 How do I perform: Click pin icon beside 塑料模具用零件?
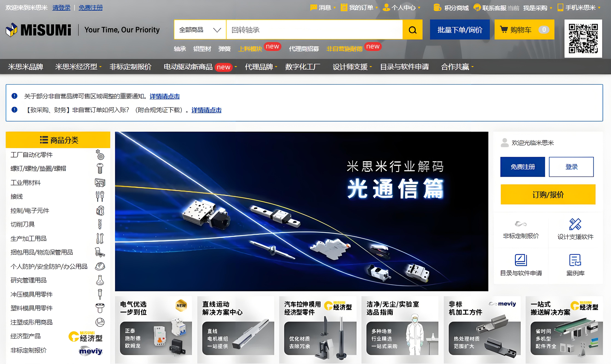click(x=100, y=308)
